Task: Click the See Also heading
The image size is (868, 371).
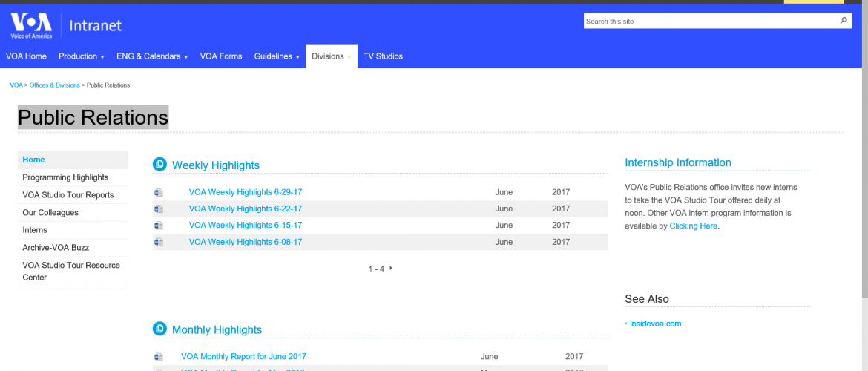Action: point(647,299)
